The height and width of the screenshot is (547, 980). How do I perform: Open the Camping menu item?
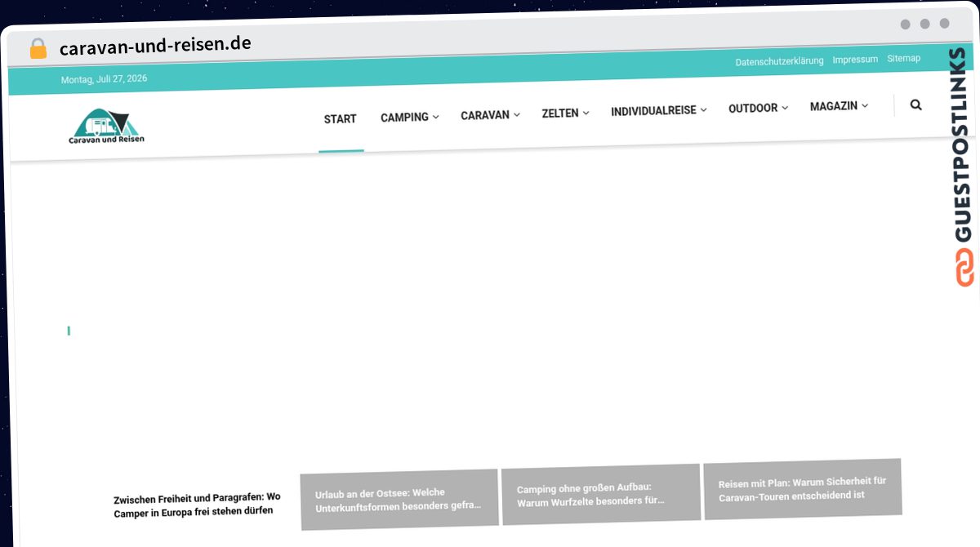pyautogui.click(x=404, y=118)
